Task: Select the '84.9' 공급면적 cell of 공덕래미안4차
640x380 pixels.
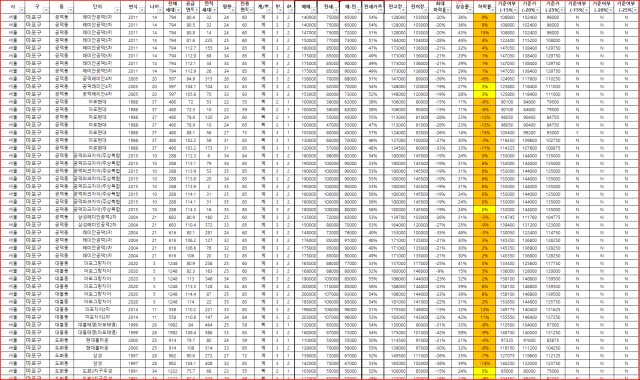Action: (190, 79)
